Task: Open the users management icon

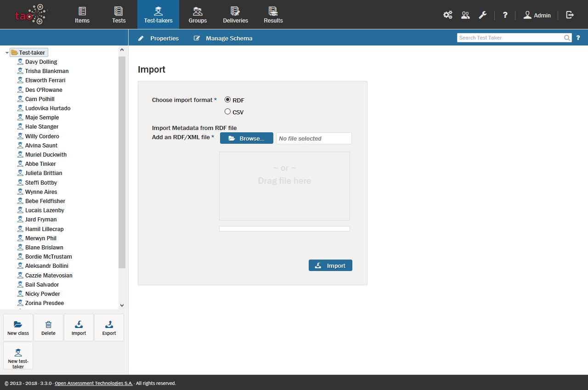Action: [465, 15]
